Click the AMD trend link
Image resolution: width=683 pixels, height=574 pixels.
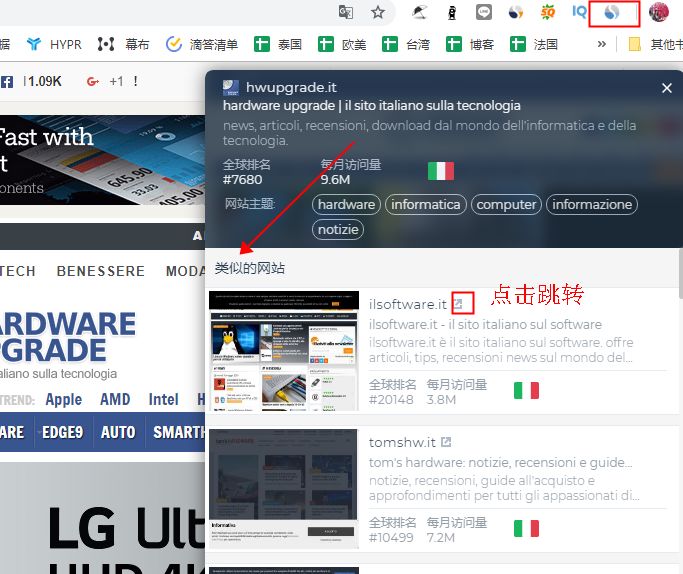click(x=115, y=399)
